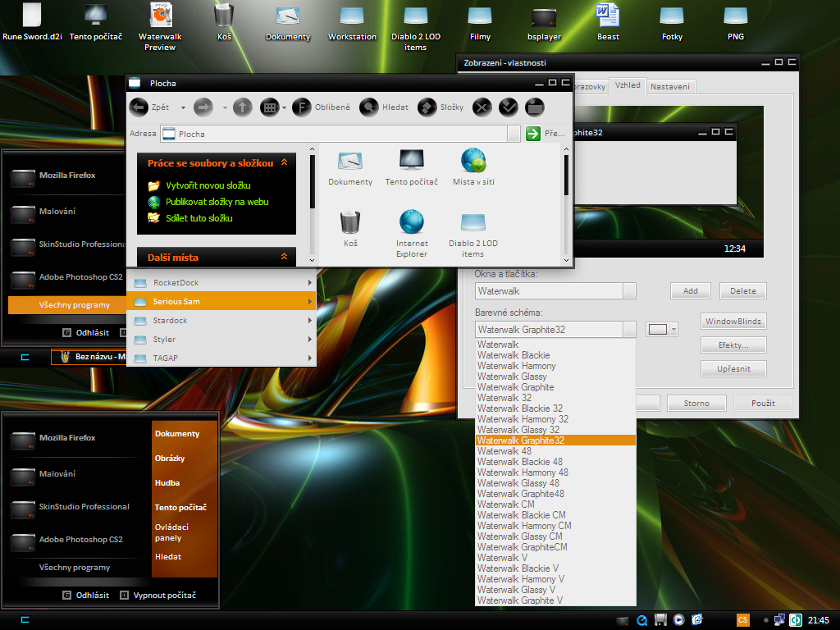The height and width of the screenshot is (630, 840).
Task: Click the forward arrow in Plocha toolbar
Action: [203, 107]
